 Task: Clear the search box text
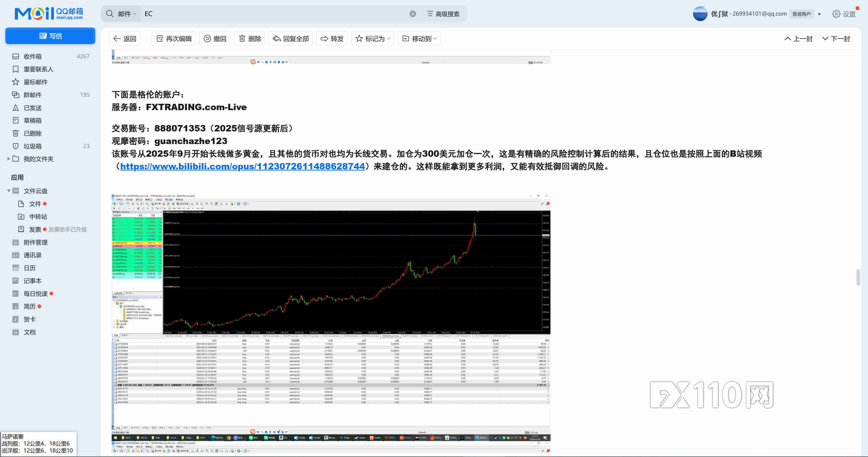(x=413, y=14)
